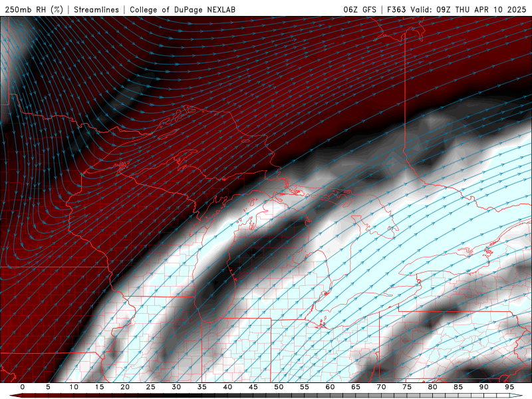Viewport: 532px width, 399px height.
Task: Select the '10' label on the color scale
Action: 74,387
